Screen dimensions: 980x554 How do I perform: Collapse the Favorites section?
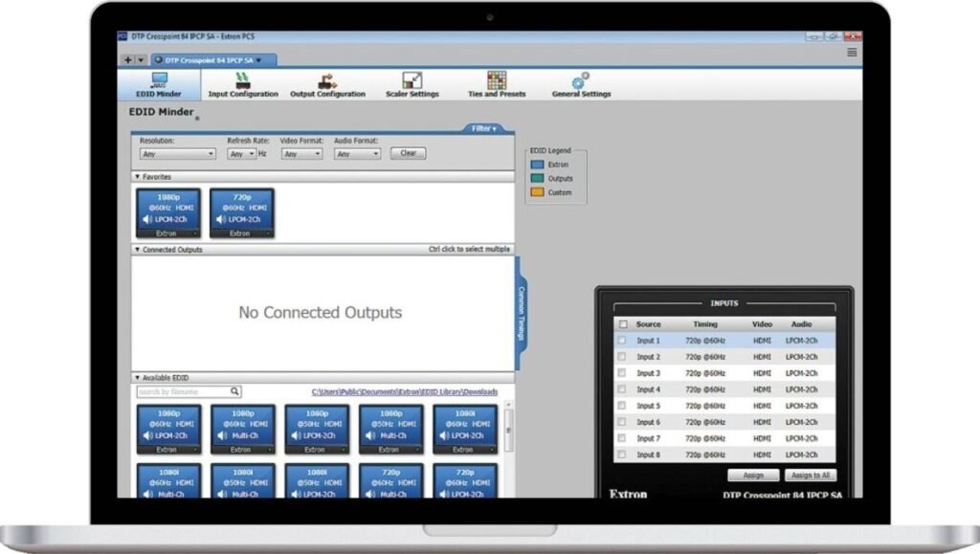pos(138,177)
